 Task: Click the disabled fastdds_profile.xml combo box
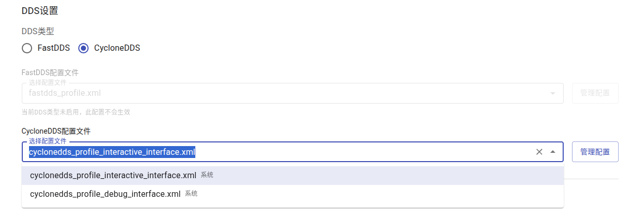280,93
